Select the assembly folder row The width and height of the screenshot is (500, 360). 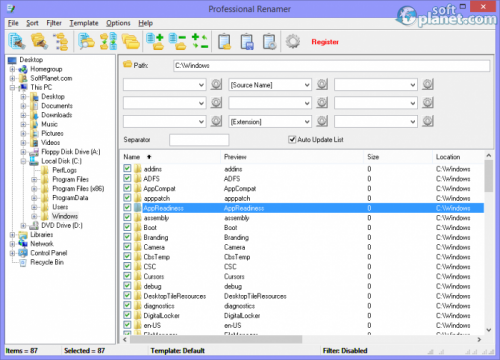point(303,218)
